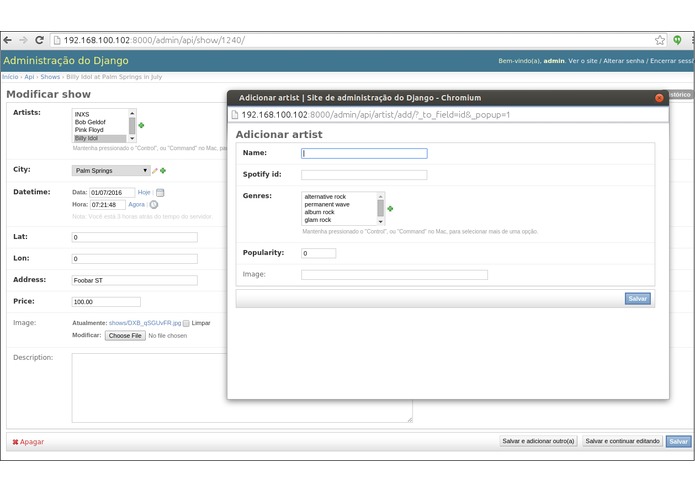This screenshot has width=695, height=494.
Task: Set date to today with Hoje link
Action: [144, 192]
